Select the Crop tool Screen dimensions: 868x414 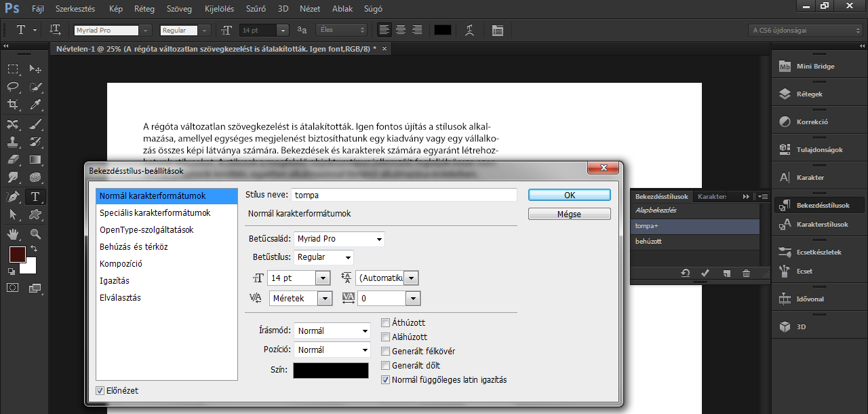13,104
